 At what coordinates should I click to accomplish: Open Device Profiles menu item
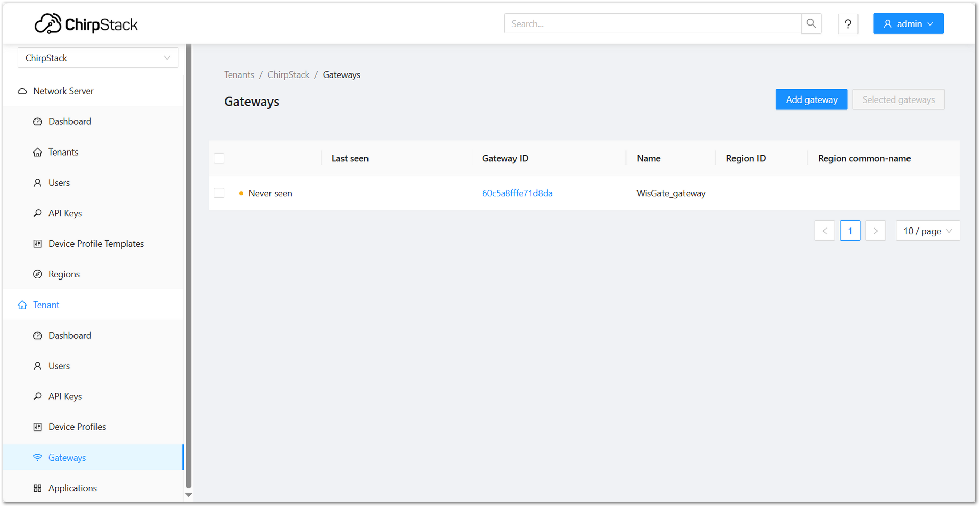coord(93,427)
